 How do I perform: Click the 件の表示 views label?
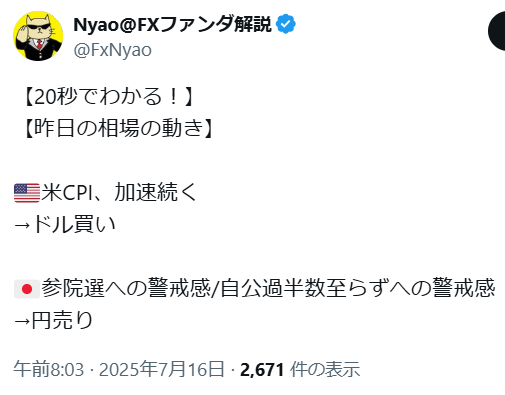[x=325, y=369]
